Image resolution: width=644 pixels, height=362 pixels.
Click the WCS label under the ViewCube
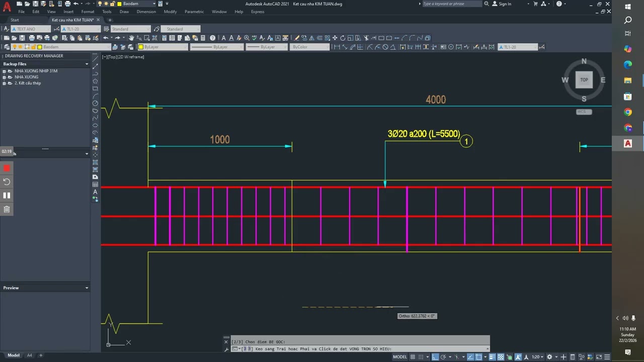(584, 112)
